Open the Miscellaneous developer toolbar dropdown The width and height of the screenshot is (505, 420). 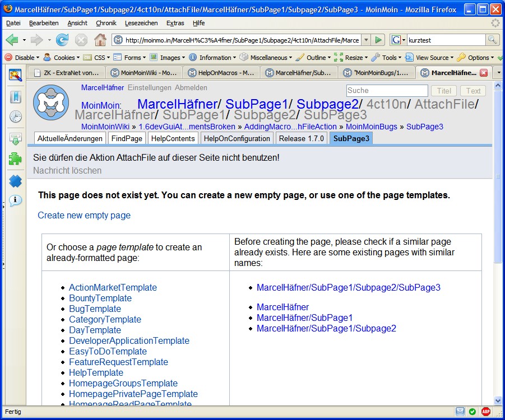click(266, 58)
